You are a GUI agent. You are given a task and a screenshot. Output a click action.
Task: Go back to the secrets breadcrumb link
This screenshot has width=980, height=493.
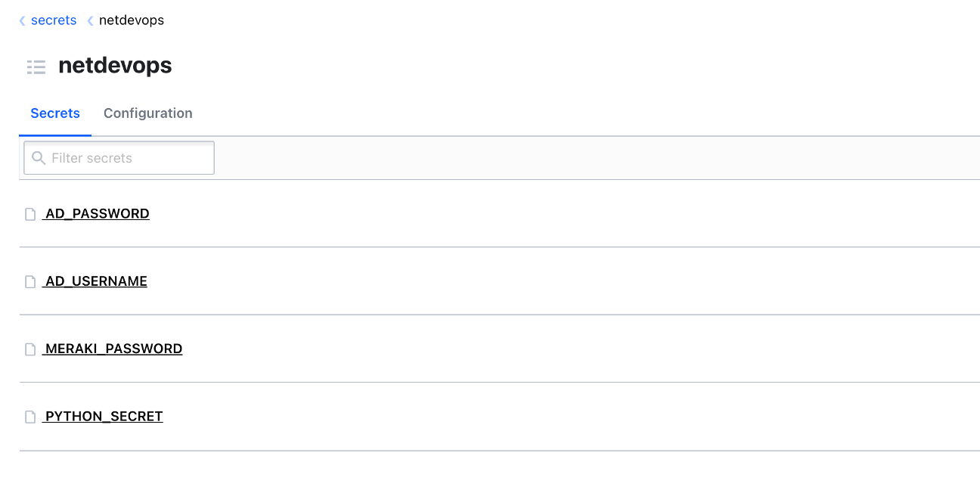pos(54,20)
